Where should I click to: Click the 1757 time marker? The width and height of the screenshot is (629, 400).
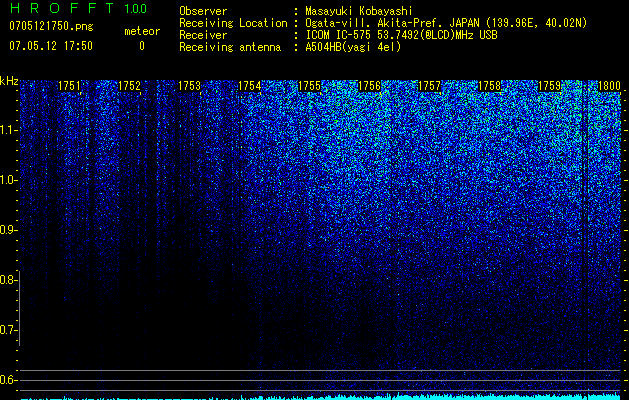coord(430,86)
